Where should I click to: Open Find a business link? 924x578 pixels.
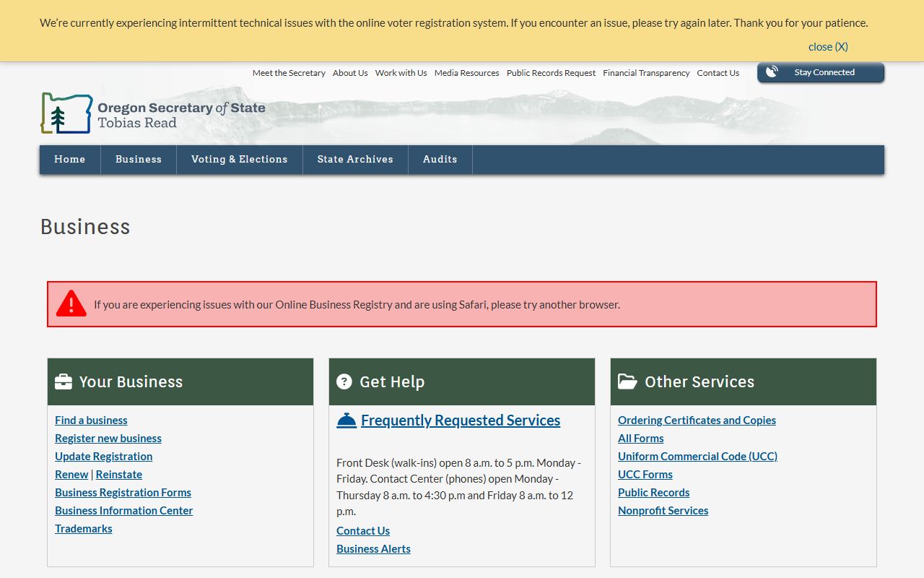click(x=91, y=420)
